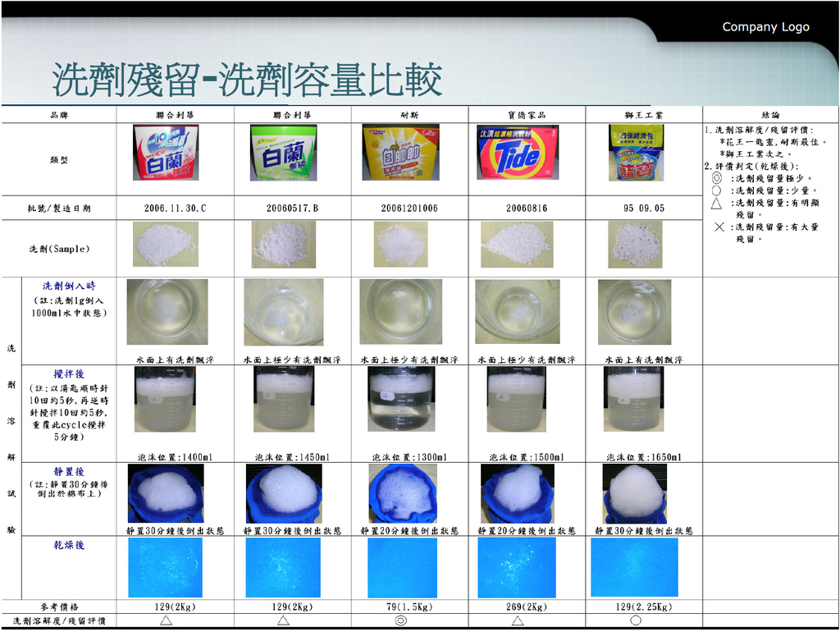Click the double-circle legend symbol for 殘留量極少
840x632 pixels.
pyautogui.click(x=717, y=178)
